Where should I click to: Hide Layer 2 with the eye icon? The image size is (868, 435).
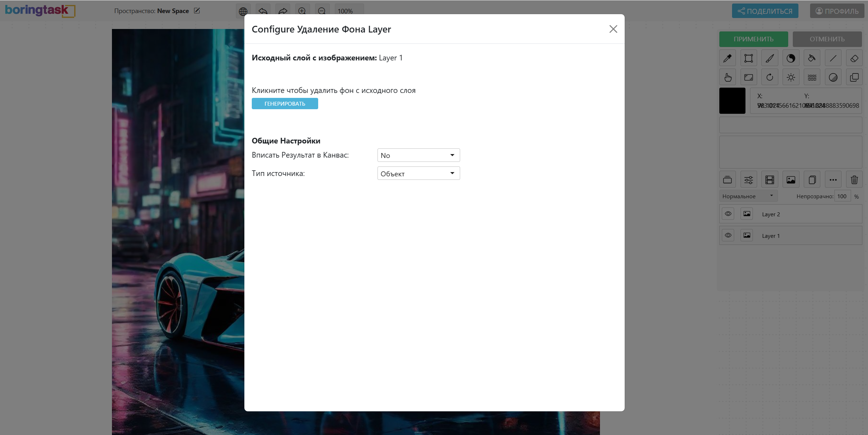(728, 214)
